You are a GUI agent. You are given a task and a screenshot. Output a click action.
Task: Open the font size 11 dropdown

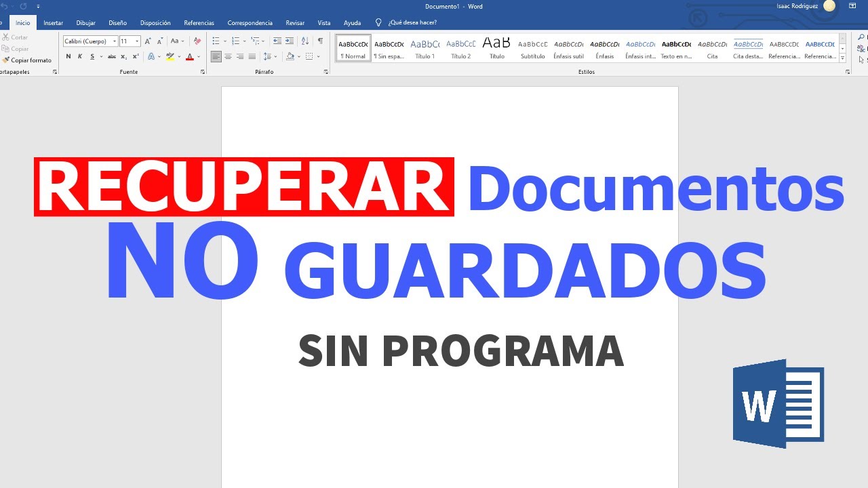(x=137, y=41)
